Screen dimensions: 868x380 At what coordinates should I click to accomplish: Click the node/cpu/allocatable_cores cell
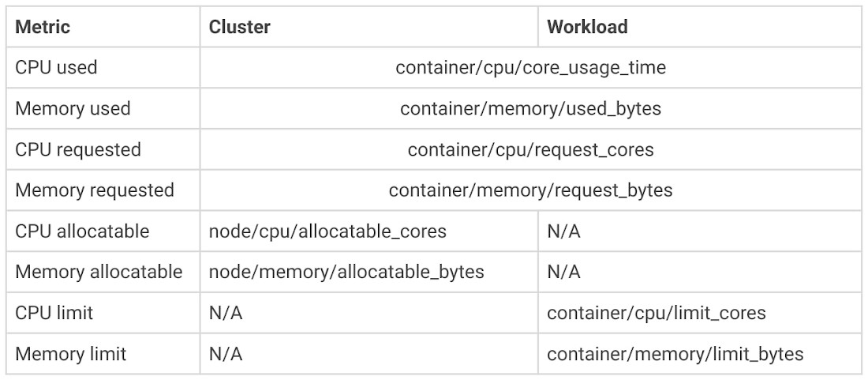(327, 231)
